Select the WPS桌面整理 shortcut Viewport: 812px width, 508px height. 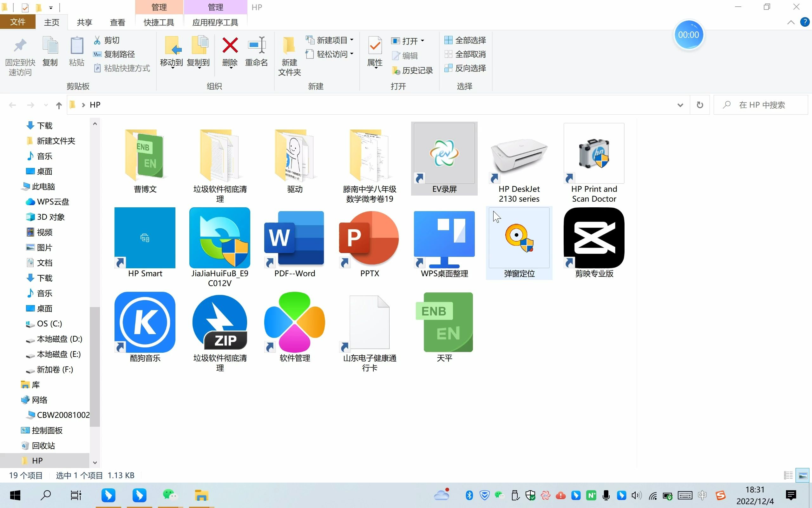pyautogui.click(x=444, y=243)
